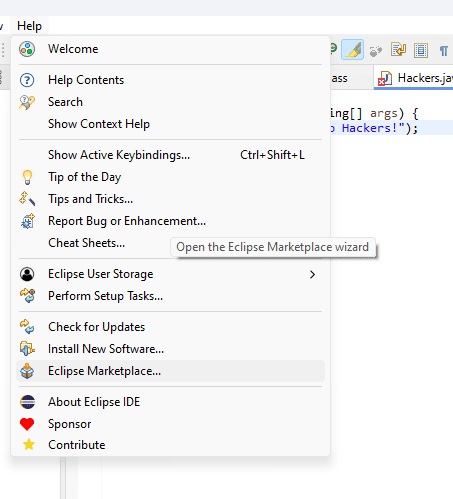Expand Eclipse User Storage submenu arrow

[312, 274]
